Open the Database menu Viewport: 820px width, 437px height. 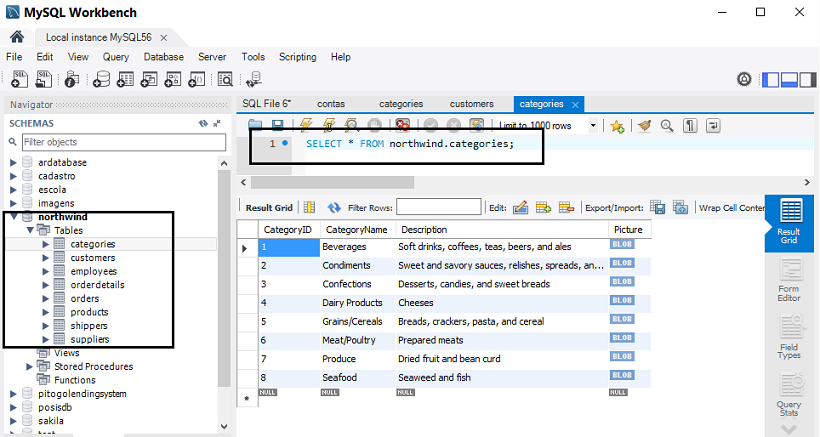coord(164,57)
